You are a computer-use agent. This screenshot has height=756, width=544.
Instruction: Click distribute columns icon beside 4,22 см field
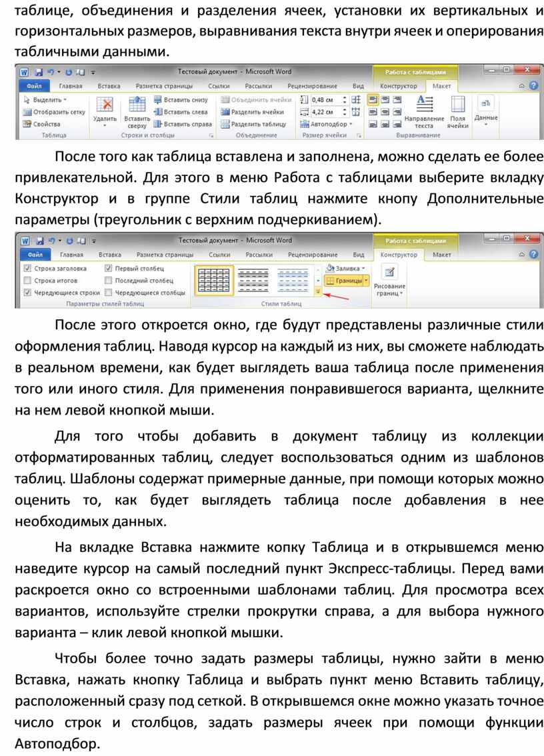357,112
